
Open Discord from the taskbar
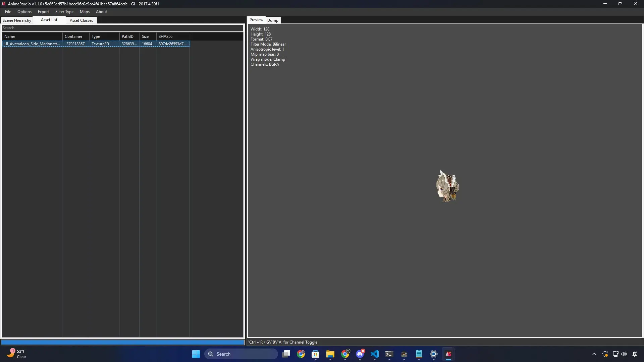tap(360, 354)
